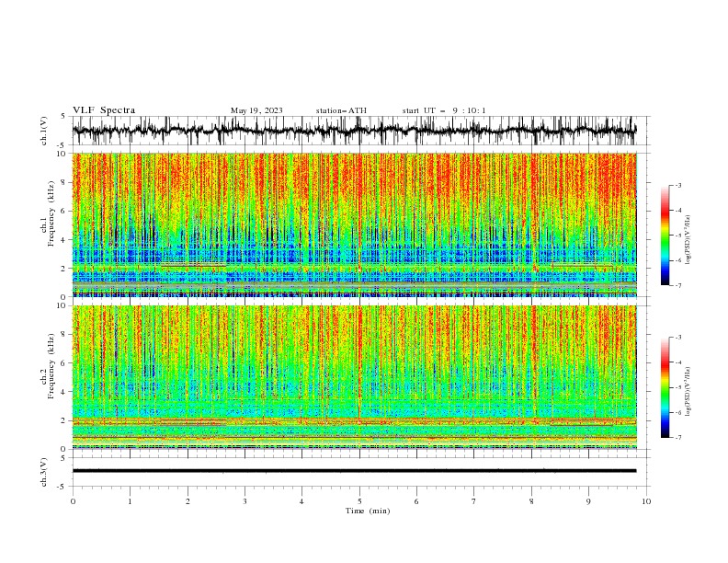Select the date text "May 19, 2023"
This screenshot has height=563, width=728.
(x=256, y=110)
